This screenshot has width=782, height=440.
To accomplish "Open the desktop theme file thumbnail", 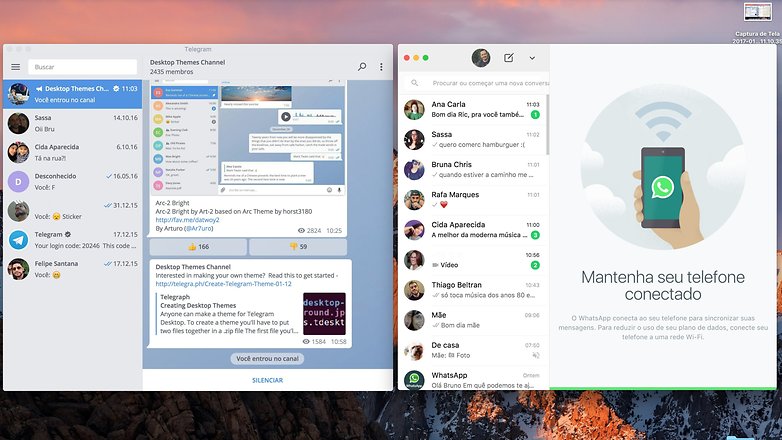I will click(x=324, y=314).
